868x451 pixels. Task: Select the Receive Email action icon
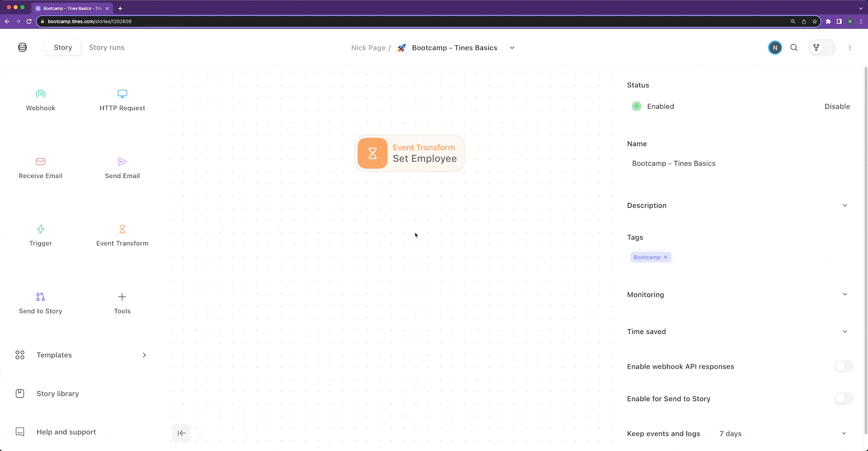click(x=40, y=161)
